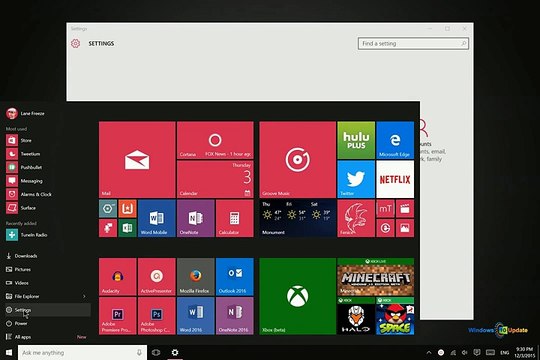
Task: Open the Mail tile
Action: click(x=137, y=160)
